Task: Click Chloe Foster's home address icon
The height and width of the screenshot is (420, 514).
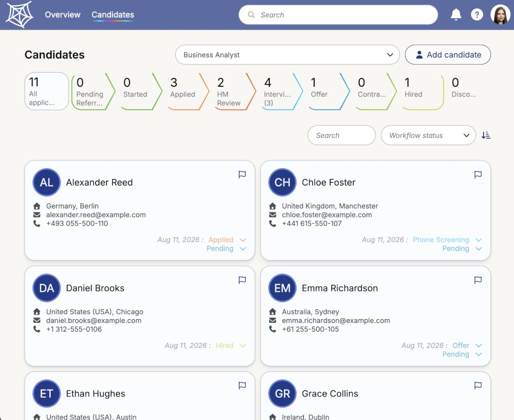Action: coord(272,206)
